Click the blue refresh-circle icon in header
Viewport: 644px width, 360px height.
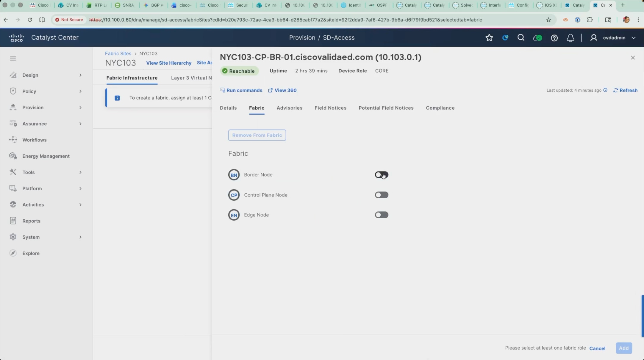505,38
